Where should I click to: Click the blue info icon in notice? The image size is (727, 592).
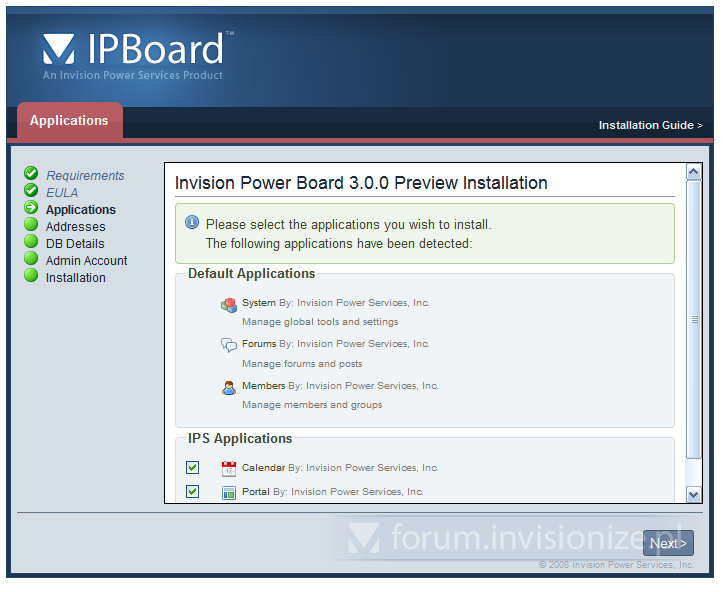pos(191,224)
